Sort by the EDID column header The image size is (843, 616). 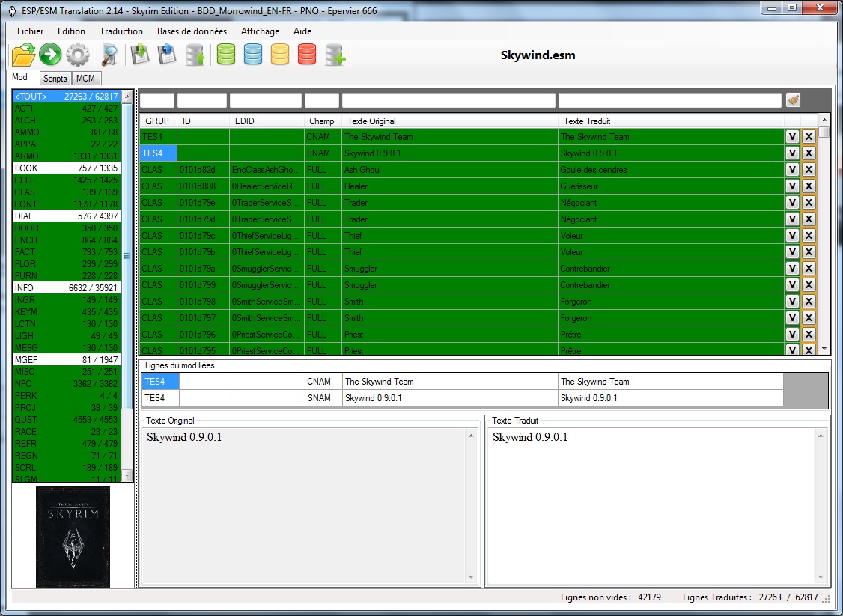(267, 121)
